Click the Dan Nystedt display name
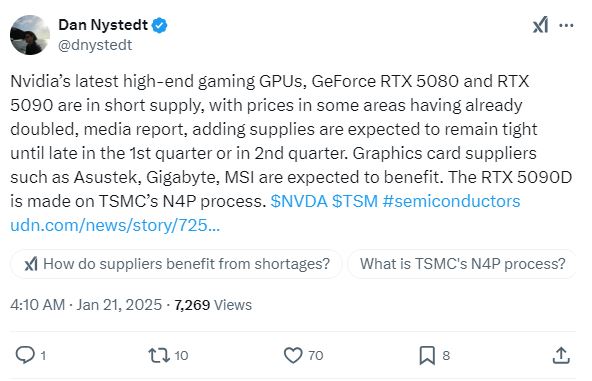The image size is (592, 381). 103,25
